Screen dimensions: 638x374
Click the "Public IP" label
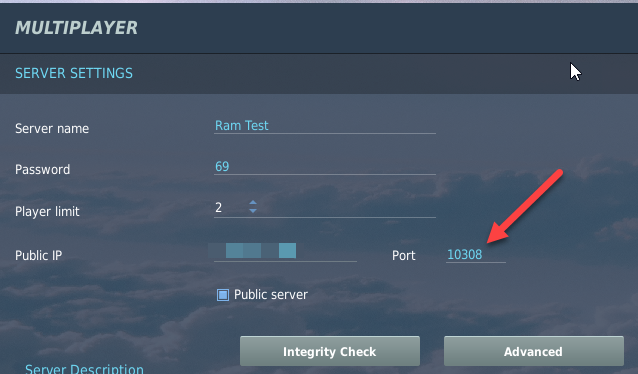39,256
